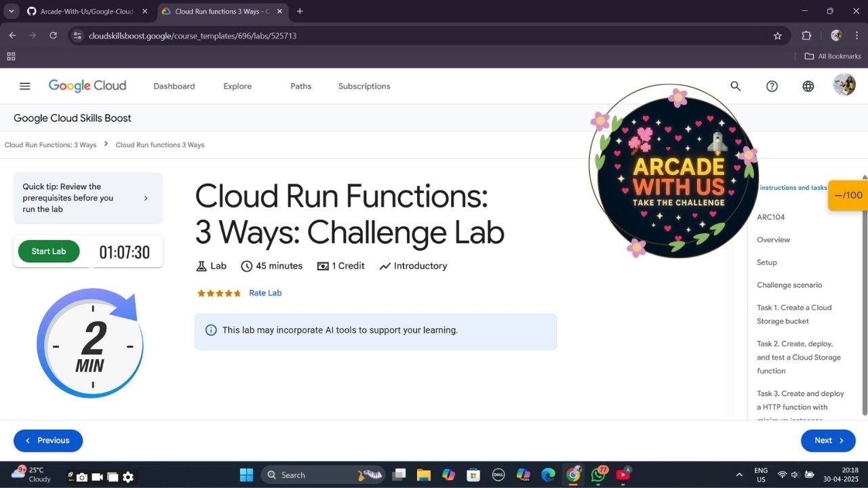The image size is (868, 488).
Task: Bookmark this page with the star icon
Action: point(778,36)
